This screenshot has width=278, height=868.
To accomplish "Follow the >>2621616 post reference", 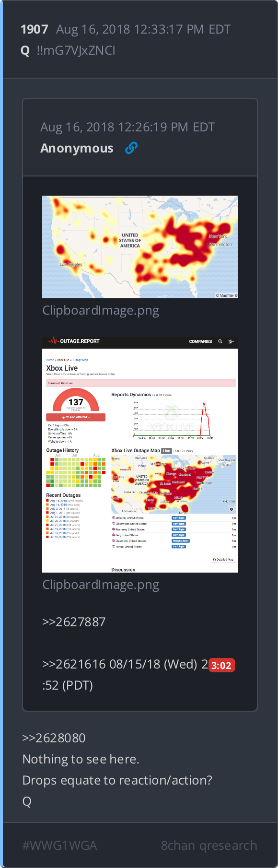I will (x=74, y=664).
